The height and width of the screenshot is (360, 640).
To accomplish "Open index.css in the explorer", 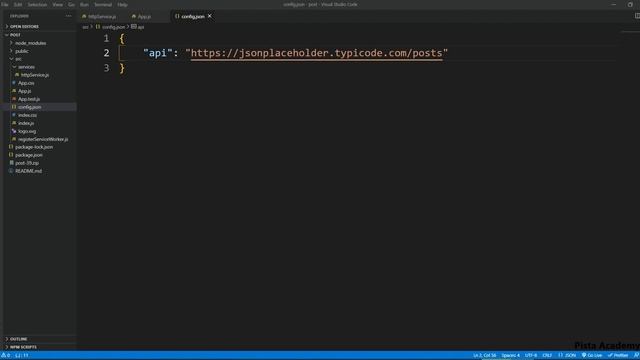I will click(27, 115).
